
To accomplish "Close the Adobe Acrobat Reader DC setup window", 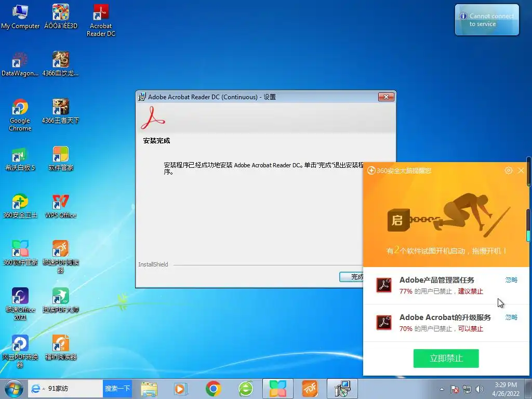I will 386,97.
